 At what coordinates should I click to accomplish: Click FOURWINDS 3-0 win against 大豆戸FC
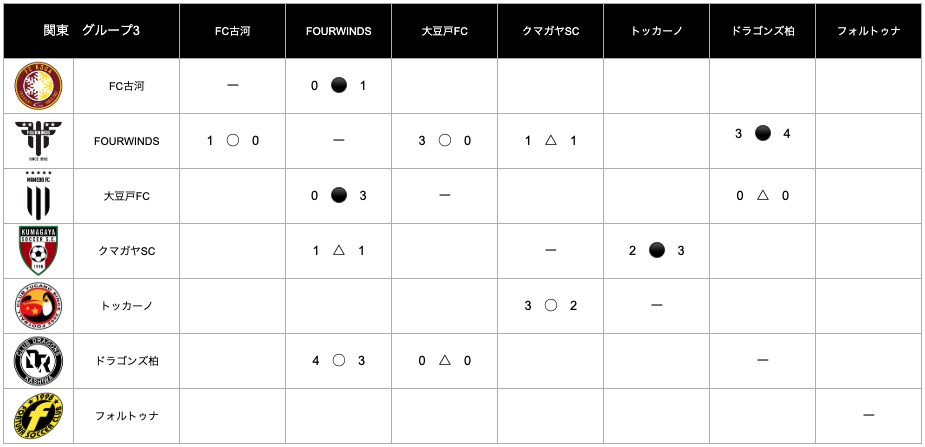(x=445, y=141)
